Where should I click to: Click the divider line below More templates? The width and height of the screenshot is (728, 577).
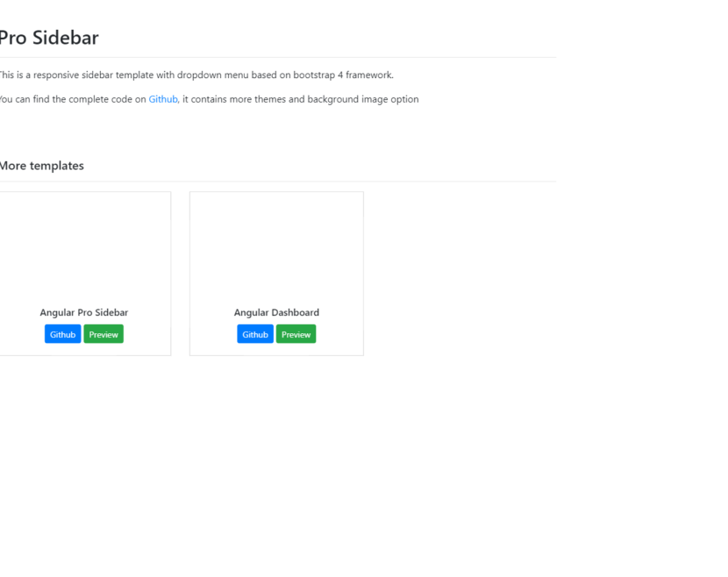point(278,181)
